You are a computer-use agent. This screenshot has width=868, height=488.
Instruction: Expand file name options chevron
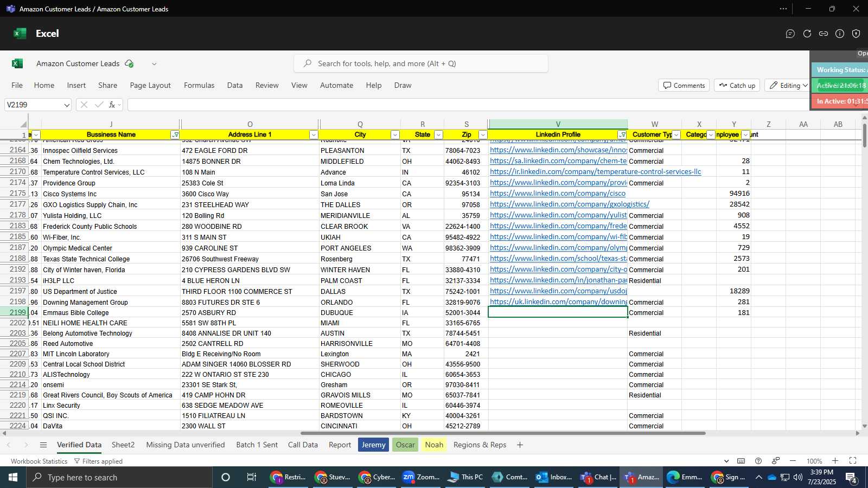tap(154, 63)
